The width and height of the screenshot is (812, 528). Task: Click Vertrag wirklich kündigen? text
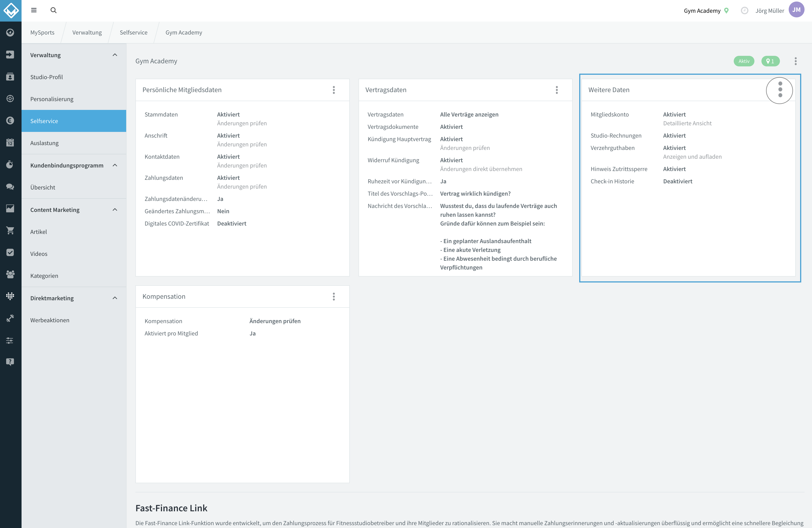tap(475, 194)
